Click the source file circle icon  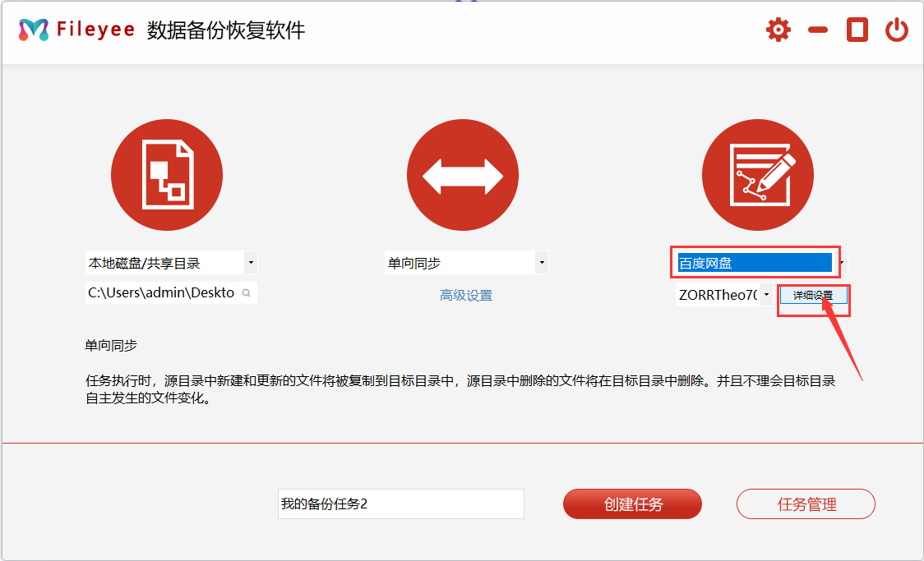point(167,175)
